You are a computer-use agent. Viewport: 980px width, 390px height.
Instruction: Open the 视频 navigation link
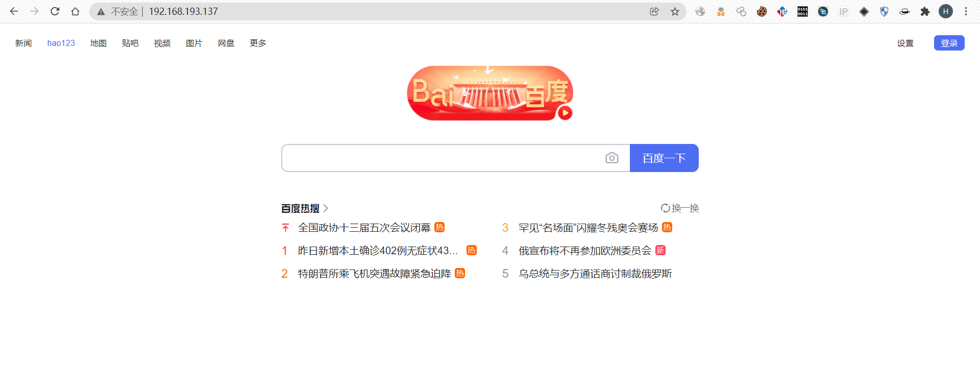(162, 43)
